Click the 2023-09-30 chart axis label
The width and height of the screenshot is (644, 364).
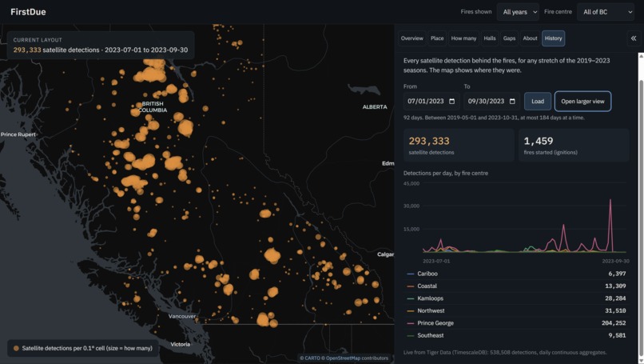[x=615, y=261]
